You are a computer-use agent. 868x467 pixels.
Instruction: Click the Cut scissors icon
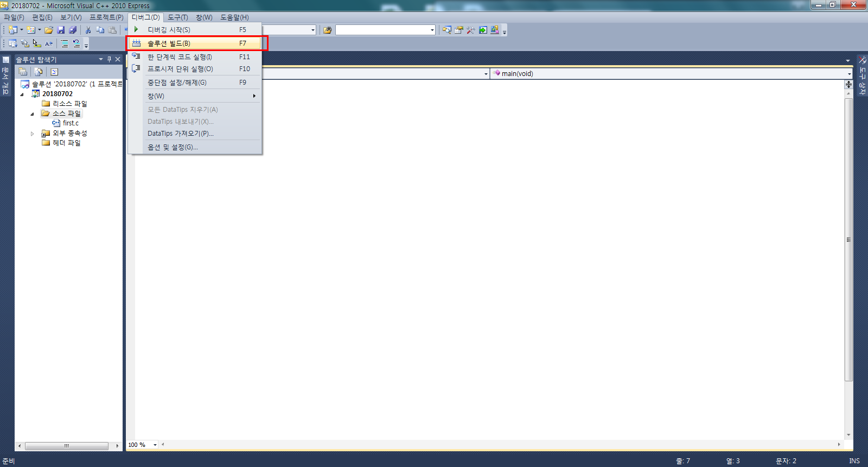point(88,30)
